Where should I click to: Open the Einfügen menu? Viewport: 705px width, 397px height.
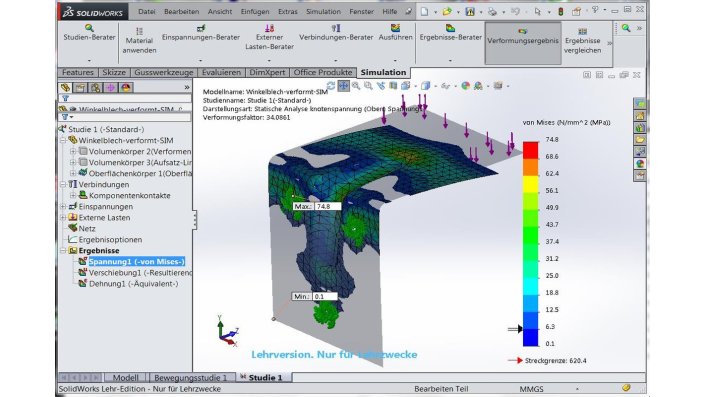click(255, 12)
